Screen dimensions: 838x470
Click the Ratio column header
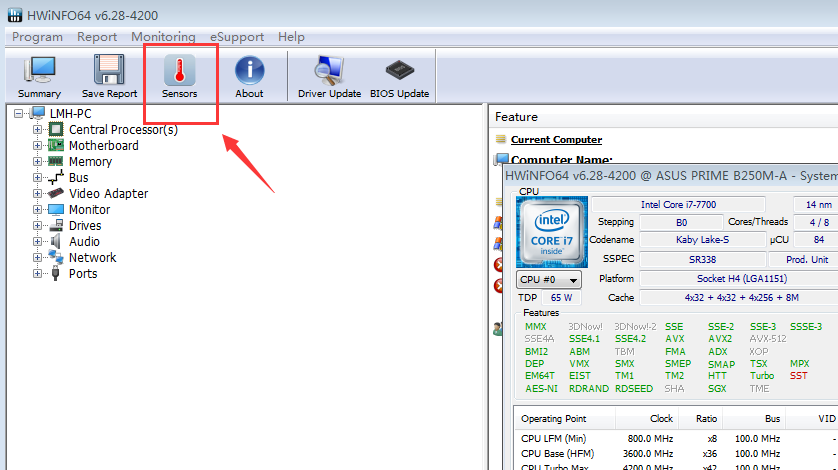pyautogui.click(x=701, y=419)
